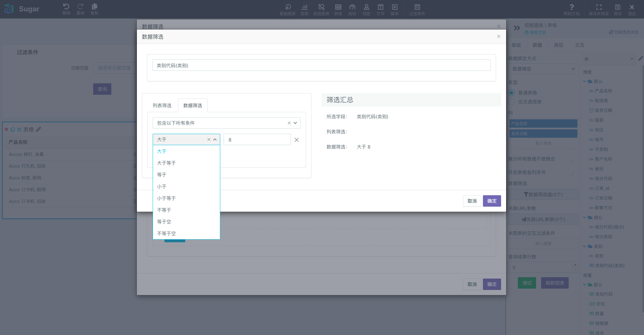Image resolution: width=644 pixels, height=335 pixels.
Task: Open the advanced chart (高级图表) icon
Action: [321, 10]
